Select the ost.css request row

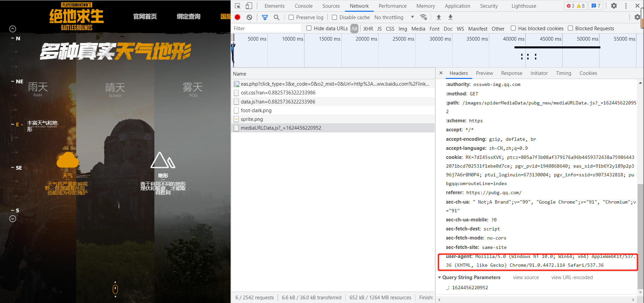[x=333, y=93]
